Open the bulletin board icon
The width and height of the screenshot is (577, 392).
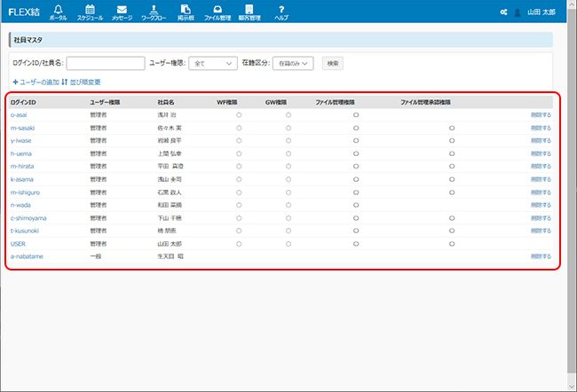pyautogui.click(x=186, y=9)
